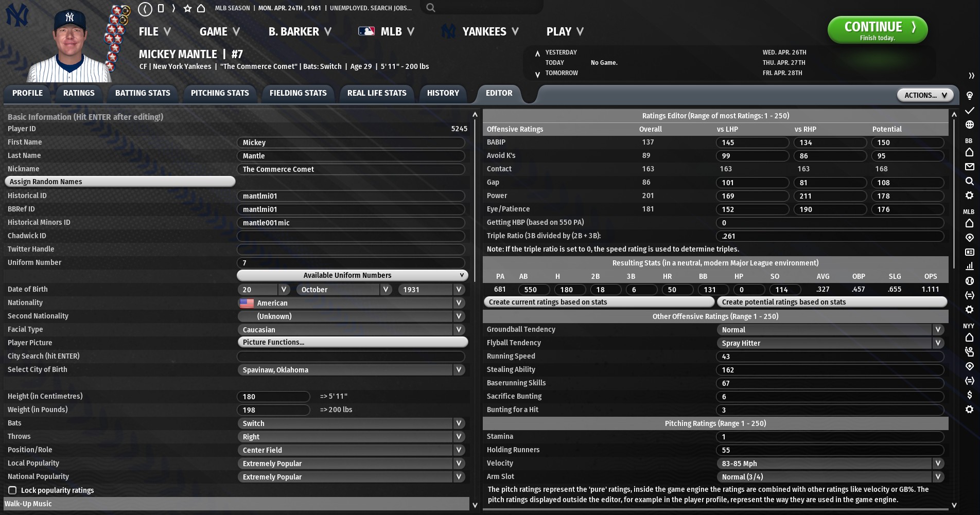Open the PLAY menu
The width and height of the screenshot is (980, 515).
tap(565, 31)
